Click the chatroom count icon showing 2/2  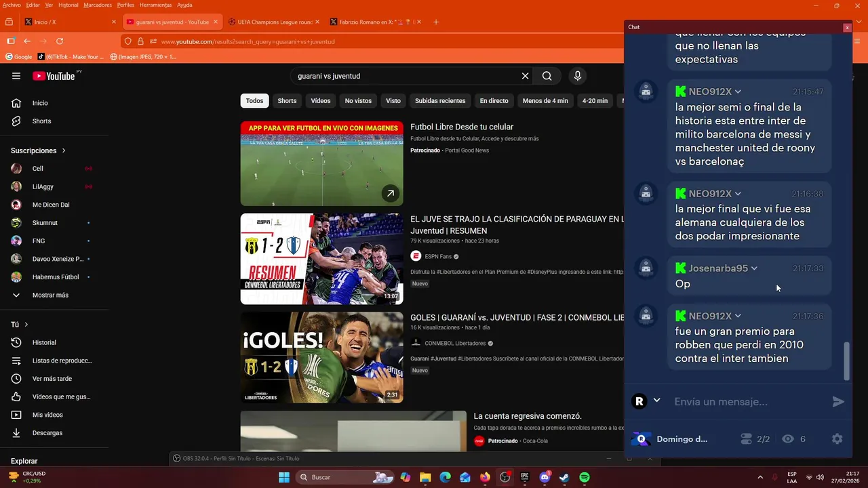click(x=747, y=439)
